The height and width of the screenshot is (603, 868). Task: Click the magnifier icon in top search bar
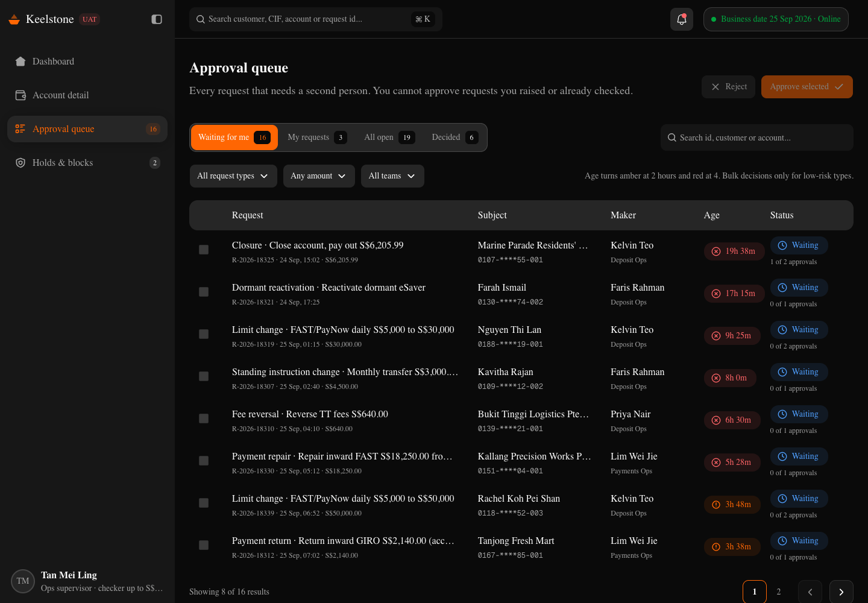[x=201, y=19]
